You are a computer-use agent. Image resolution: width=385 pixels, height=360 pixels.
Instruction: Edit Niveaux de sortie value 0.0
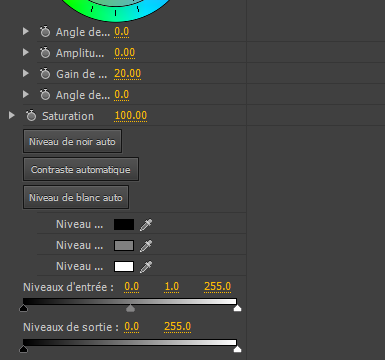131,327
